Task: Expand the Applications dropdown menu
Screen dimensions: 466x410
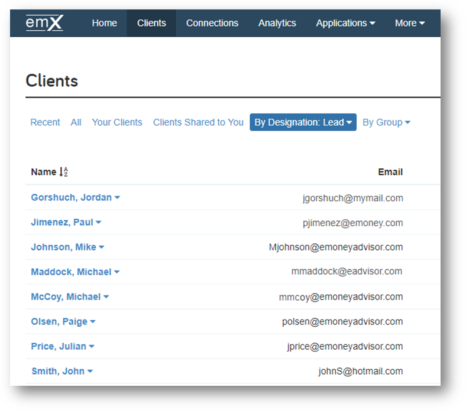Action: coord(346,23)
